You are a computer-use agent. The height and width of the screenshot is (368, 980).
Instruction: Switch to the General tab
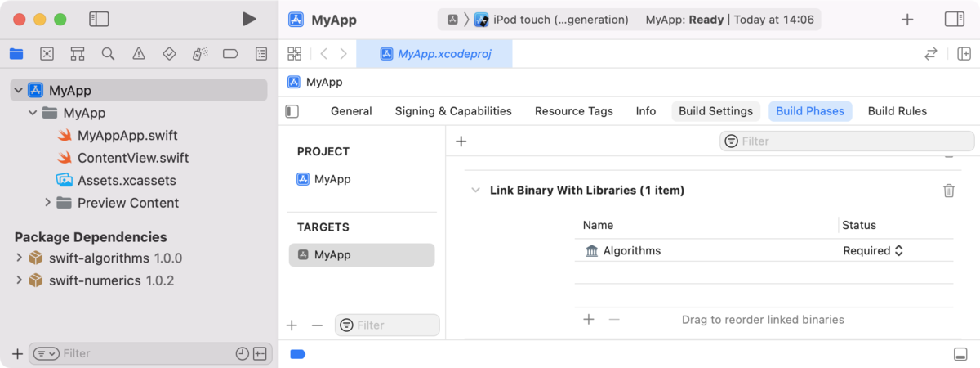pyautogui.click(x=351, y=111)
